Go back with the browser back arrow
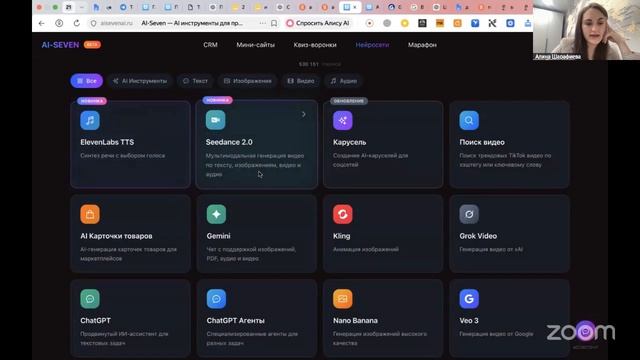The width and height of the screenshot is (640, 360). (x=42, y=23)
